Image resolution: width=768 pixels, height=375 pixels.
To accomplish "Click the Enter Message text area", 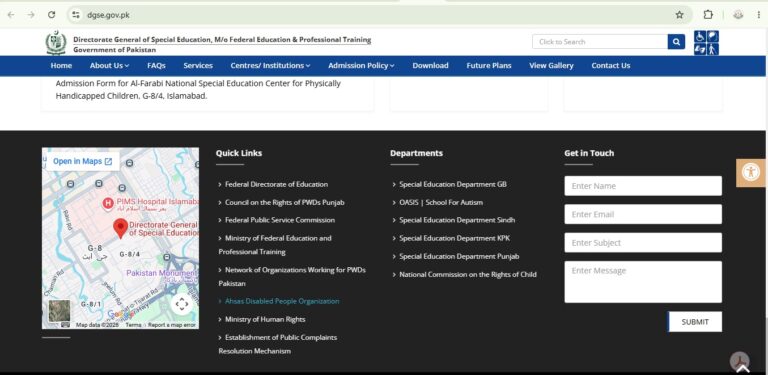I will coord(643,282).
